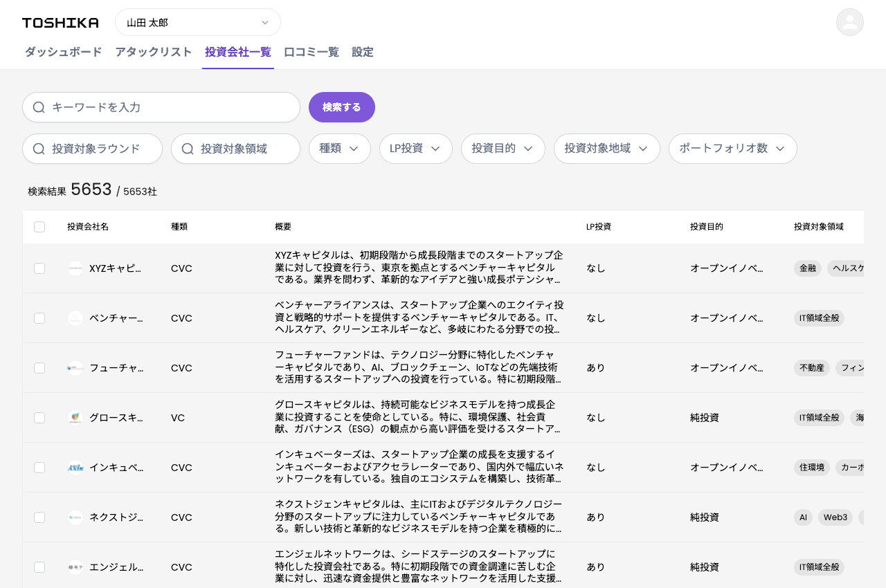Click the 住環境 tag in インキュベ row
Viewport: 886px width, 588px height.
click(812, 468)
